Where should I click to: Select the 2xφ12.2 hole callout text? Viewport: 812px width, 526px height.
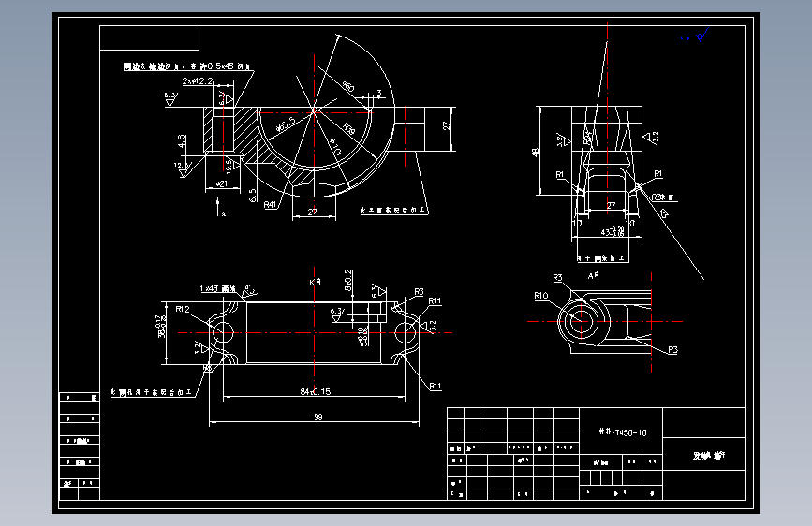[198, 80]
